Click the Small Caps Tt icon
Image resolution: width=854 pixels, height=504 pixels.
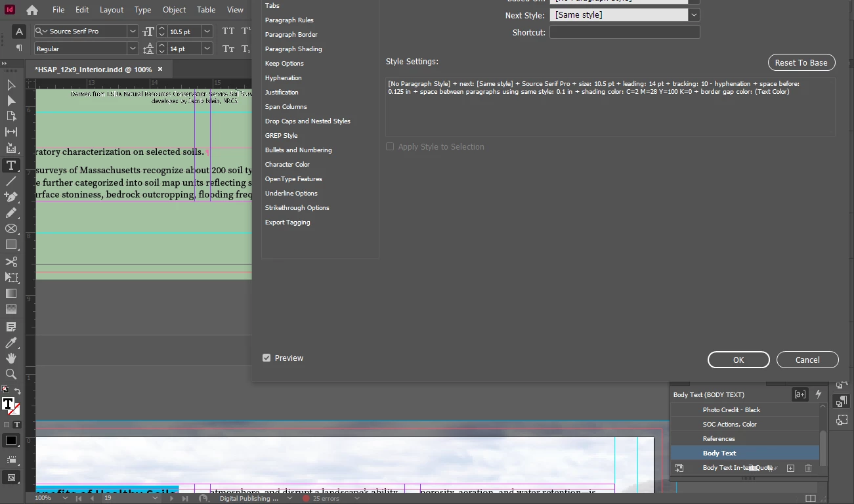click(x=228, y=49)
